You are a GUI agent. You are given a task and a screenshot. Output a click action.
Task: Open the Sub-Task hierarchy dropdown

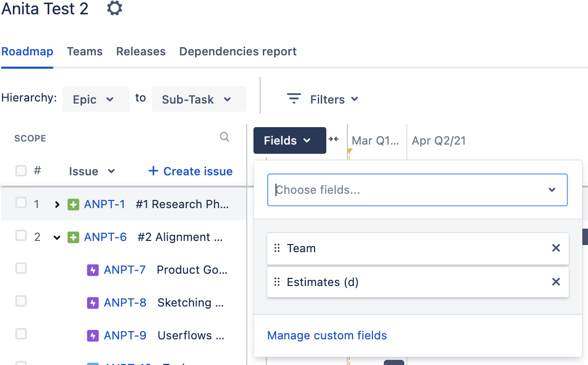coord(199,99)
